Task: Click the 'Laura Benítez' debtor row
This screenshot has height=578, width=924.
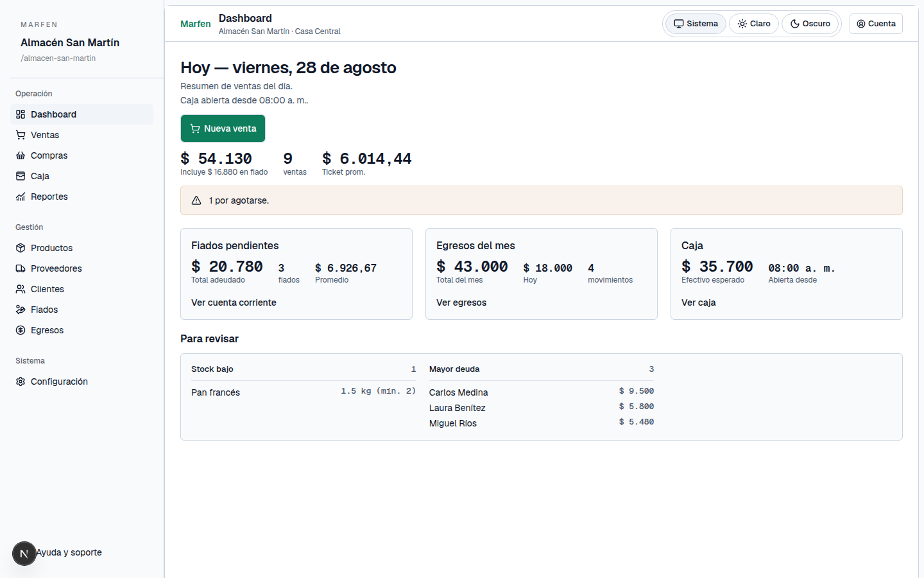Action: pos(542,407)
